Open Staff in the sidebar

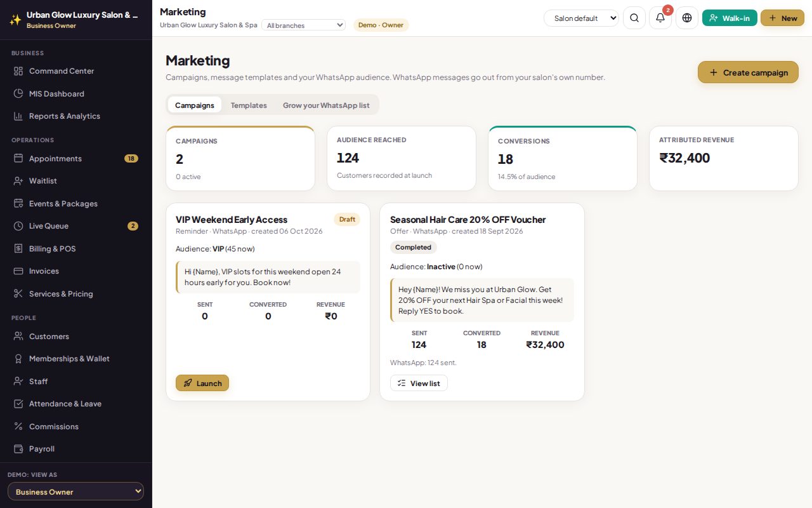[76, 382]
